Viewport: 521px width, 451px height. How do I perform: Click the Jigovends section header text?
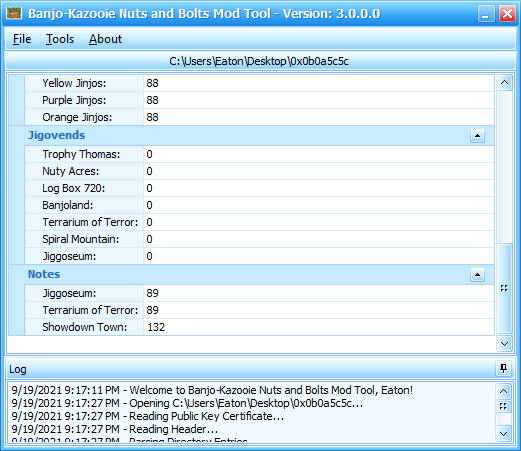(56, 135)
